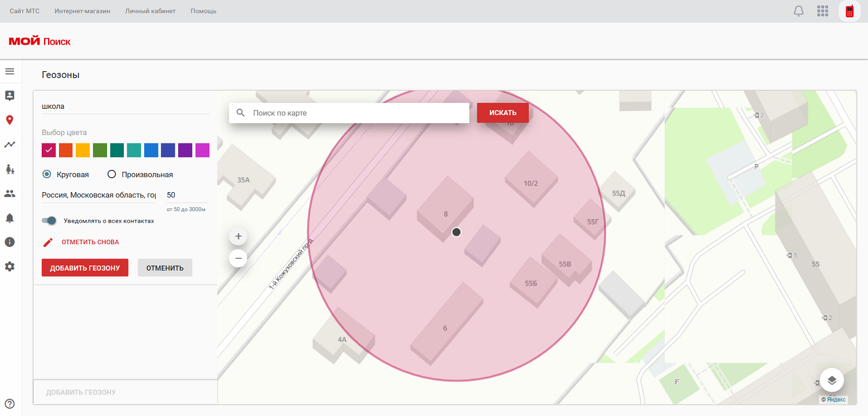Image resolution: width=868 pixels, height=416 pixels.
Task: Open the hamburger menu in the sidebar
Action: tap(9, 71)
